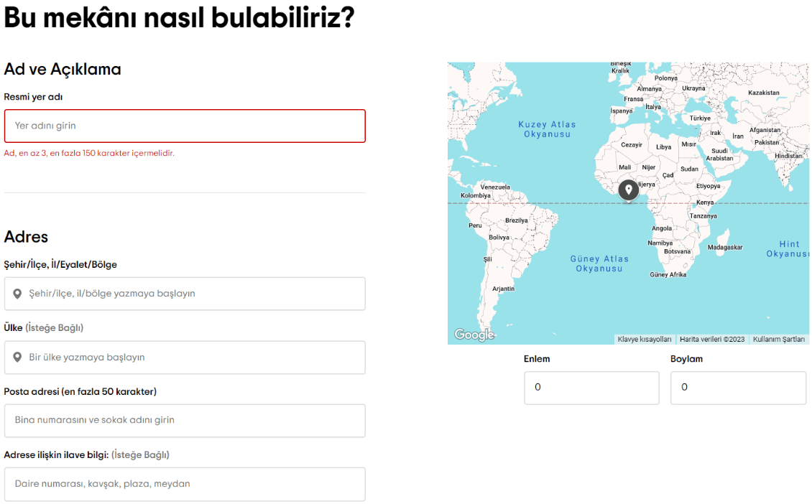
Task: Click the 'Posta adresi (en fazla 50 karakter)' label
Action: tap(80, 392)
